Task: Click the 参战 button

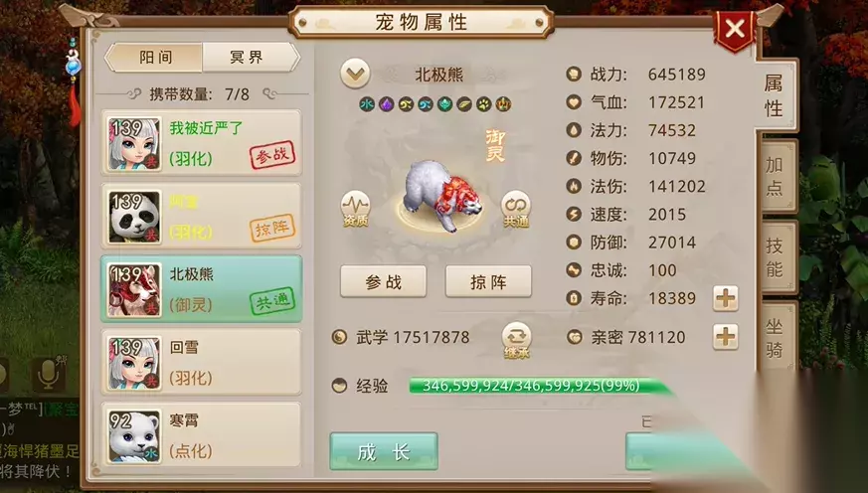Action: (x=383, y=281)
